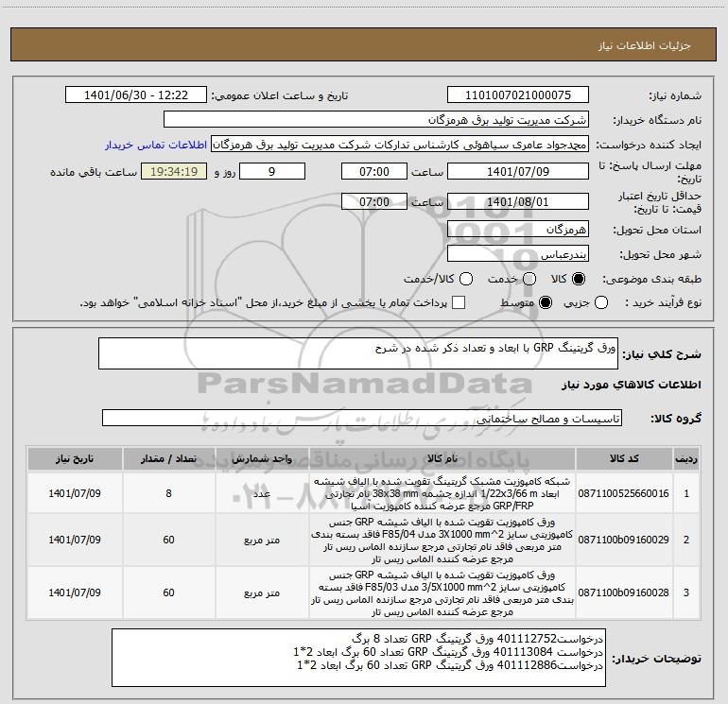Click the شماره نیاز field 1101007021000075

518,95
